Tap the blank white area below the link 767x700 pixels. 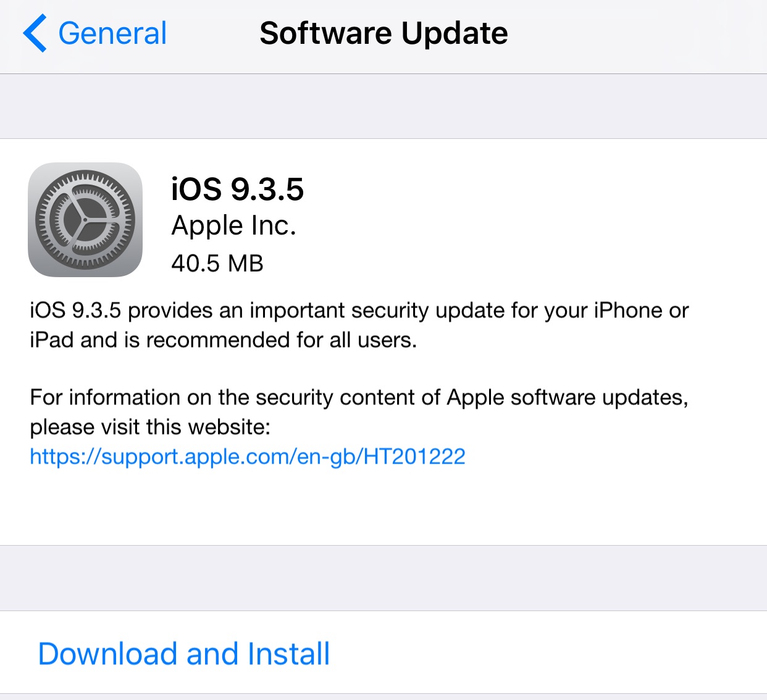click(383, 507)
